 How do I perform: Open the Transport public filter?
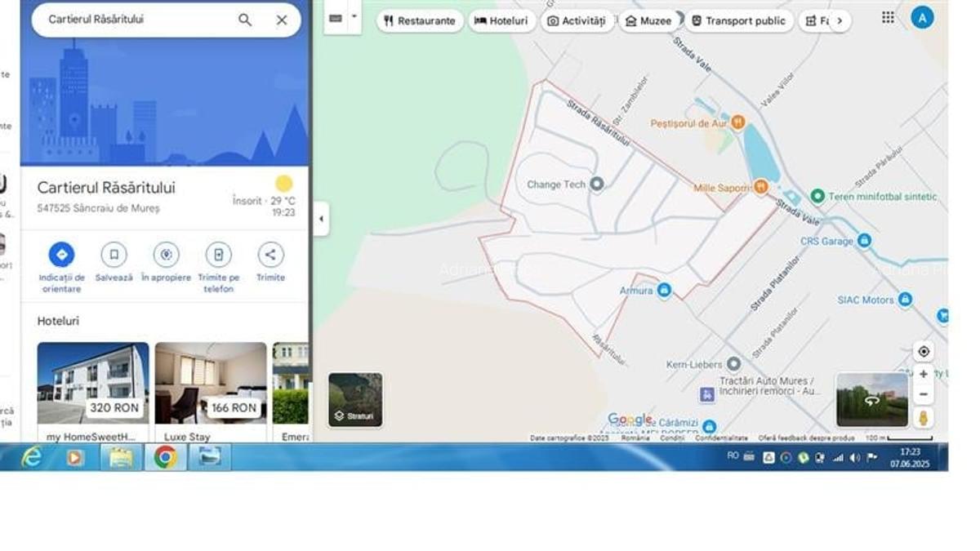[739, 20]
